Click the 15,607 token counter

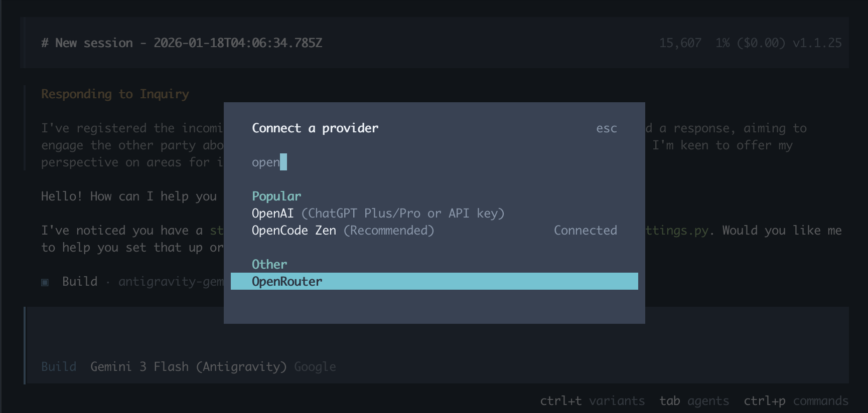(x=680, y=43)
